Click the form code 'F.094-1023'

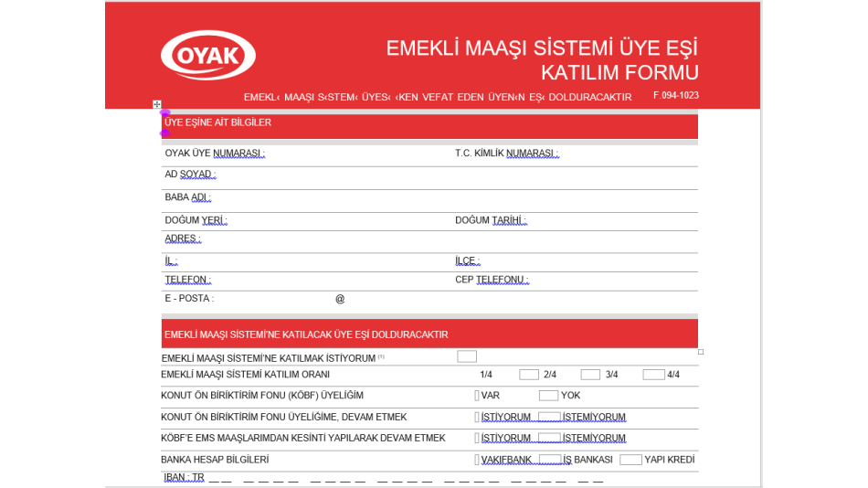(676, 95)
